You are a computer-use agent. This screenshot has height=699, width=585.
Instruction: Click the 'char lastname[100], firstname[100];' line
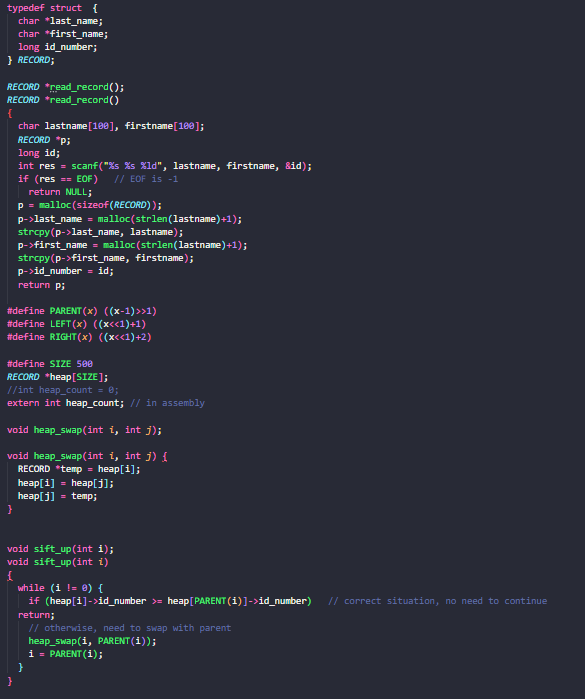point(111,126)
